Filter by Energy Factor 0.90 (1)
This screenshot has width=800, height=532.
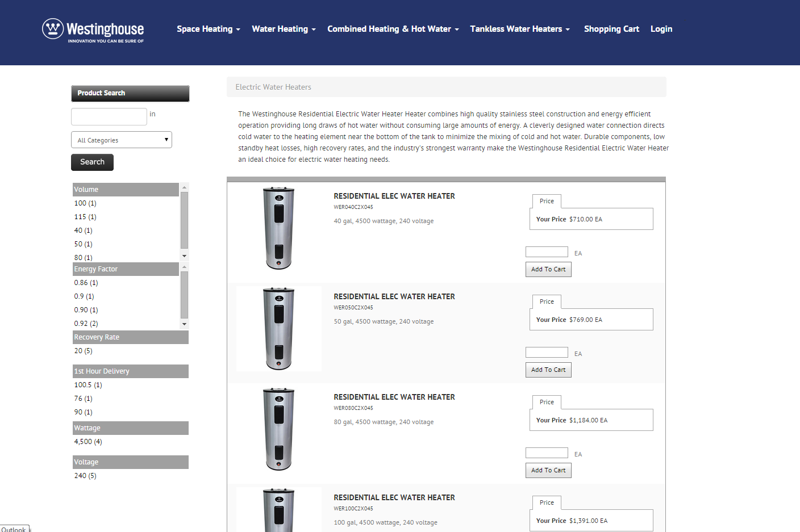coord(86,310)
